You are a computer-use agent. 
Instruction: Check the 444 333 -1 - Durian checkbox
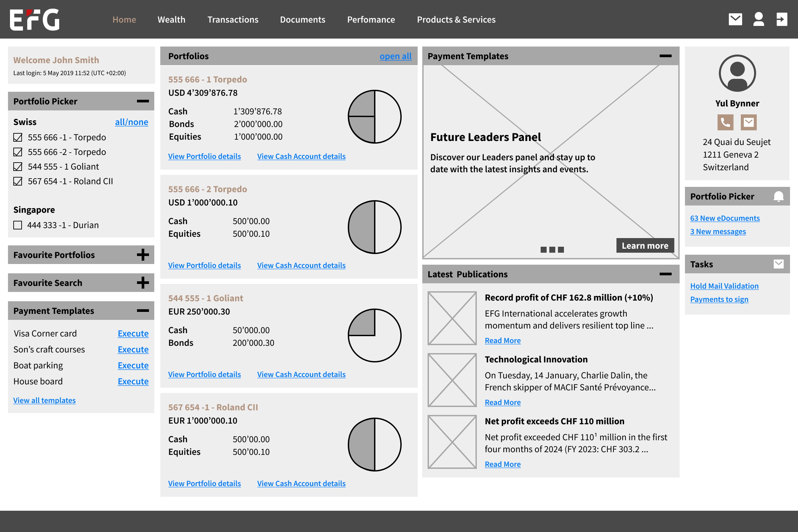coord(18,225)
